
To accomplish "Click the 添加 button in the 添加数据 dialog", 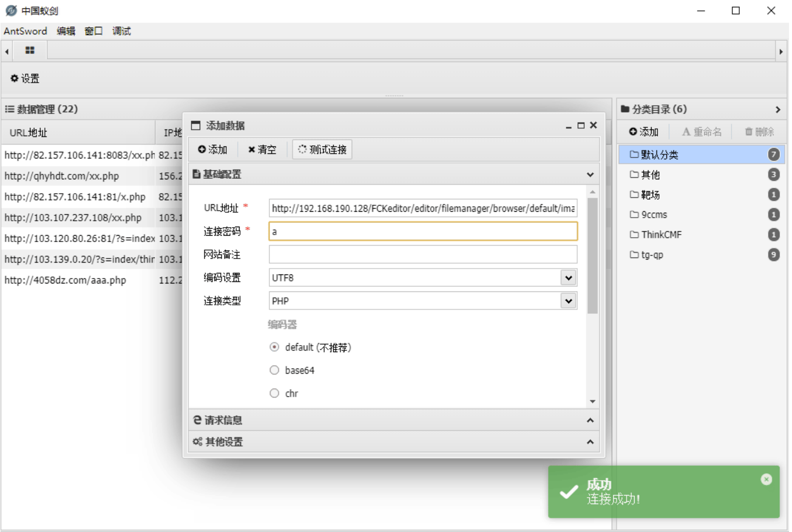I will click(x=212, y=149).
